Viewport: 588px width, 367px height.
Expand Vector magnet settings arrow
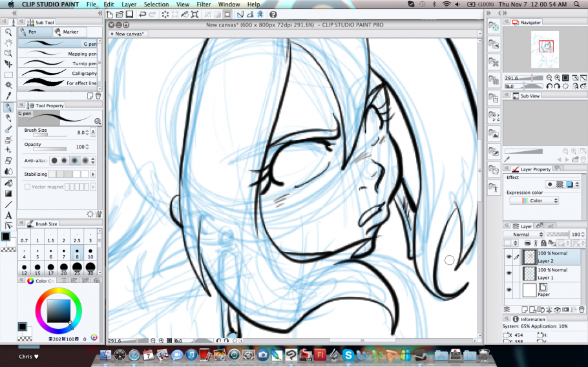pyautogui.click(x=93, y=187)
